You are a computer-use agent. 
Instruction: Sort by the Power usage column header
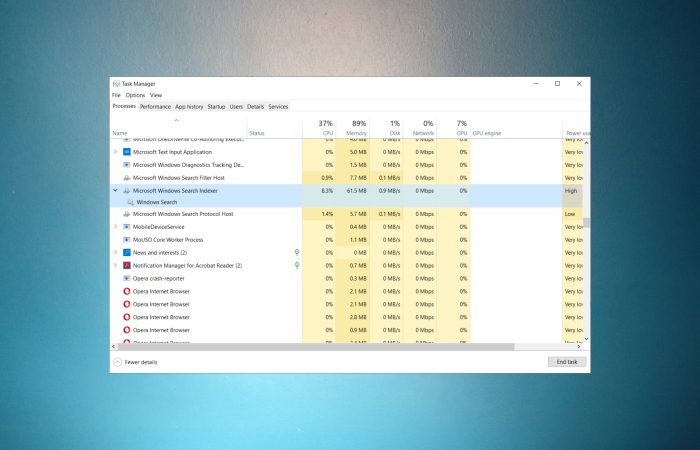[576, 129]
